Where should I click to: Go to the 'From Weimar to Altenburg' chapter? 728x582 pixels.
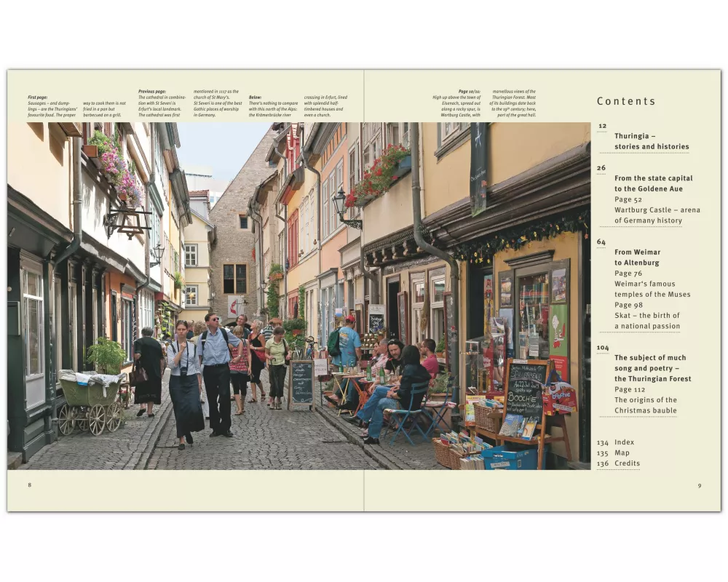(636, 258)
